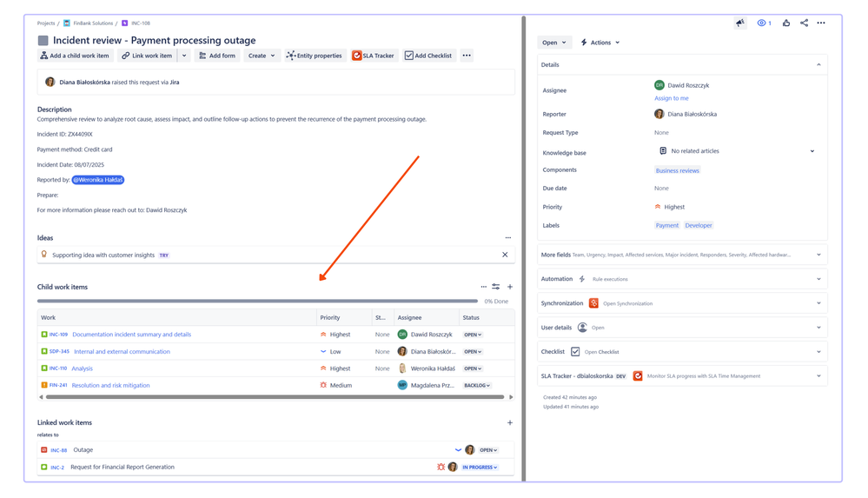
Task: Open the Open status dropdown
Action: tap(554, 42)
